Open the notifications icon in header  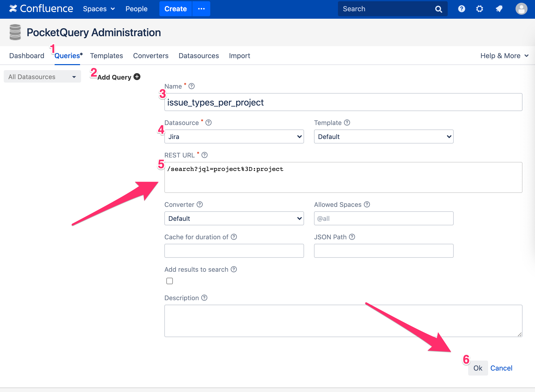pyautogui.click(x=499, y=9)
